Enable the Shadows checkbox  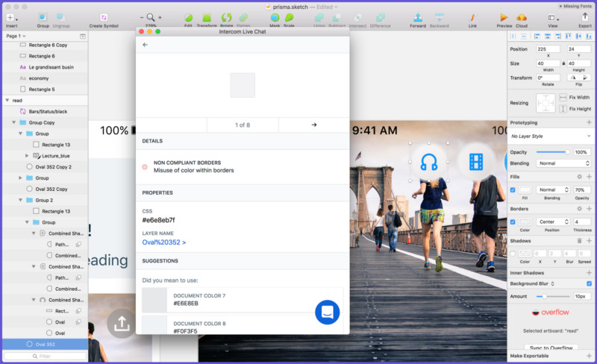tap(513, 254)
